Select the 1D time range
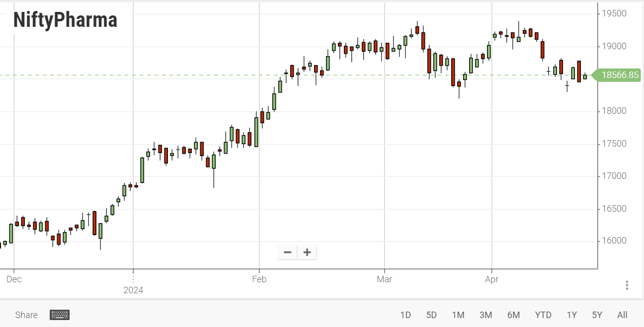Screen dimensions: 644x327 405,315
